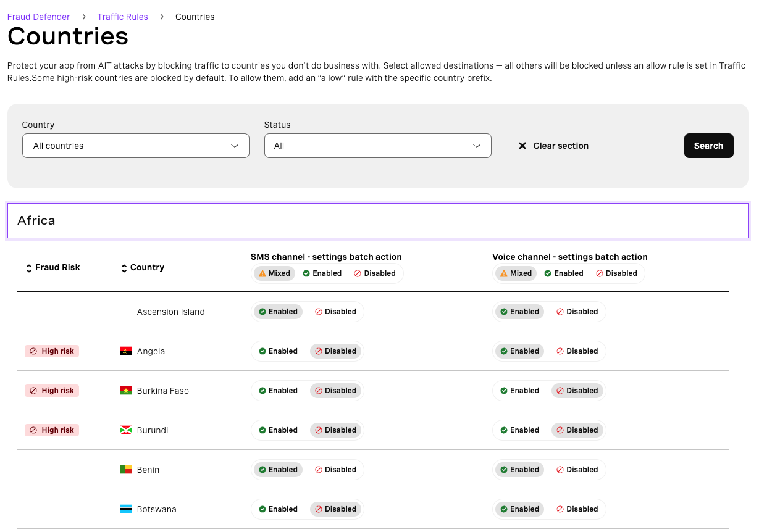Click the Search button
This screenshot has height=532, width=759.
(708, 146)
